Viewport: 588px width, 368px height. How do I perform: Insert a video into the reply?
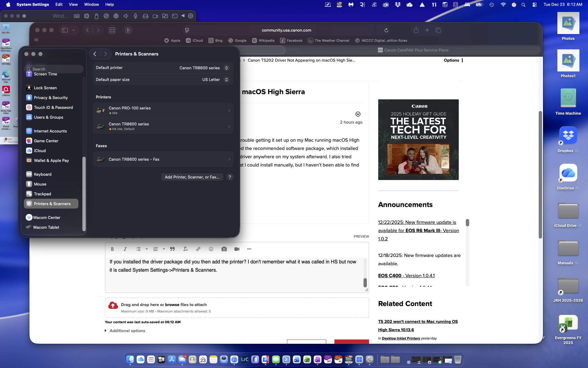[x=237, y=249]
